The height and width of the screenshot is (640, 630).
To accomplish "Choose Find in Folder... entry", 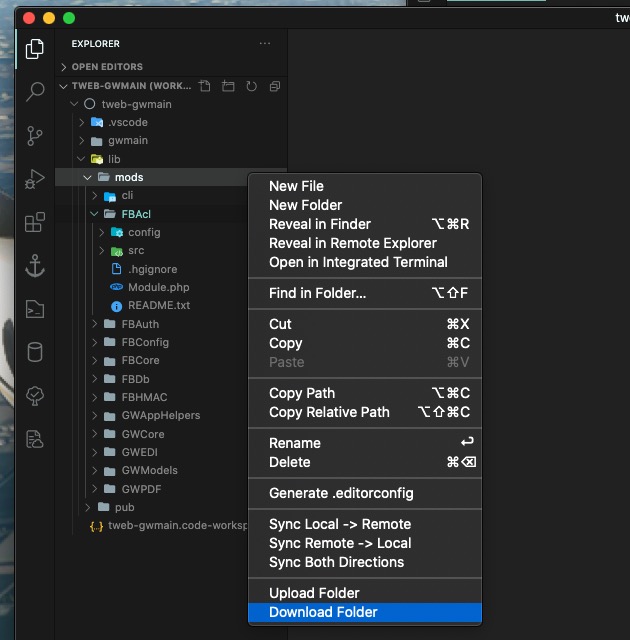I will (365, 293).
